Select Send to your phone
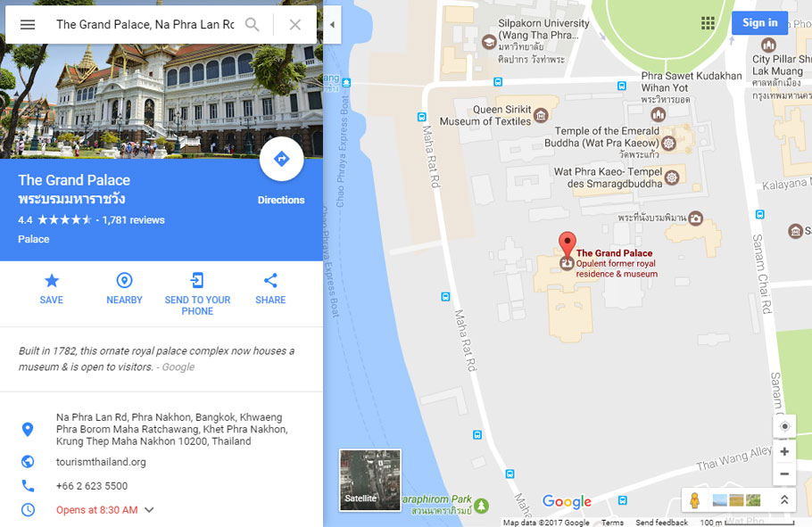Image resolution: width=812 pixels, height=527 pixels. 197,294
